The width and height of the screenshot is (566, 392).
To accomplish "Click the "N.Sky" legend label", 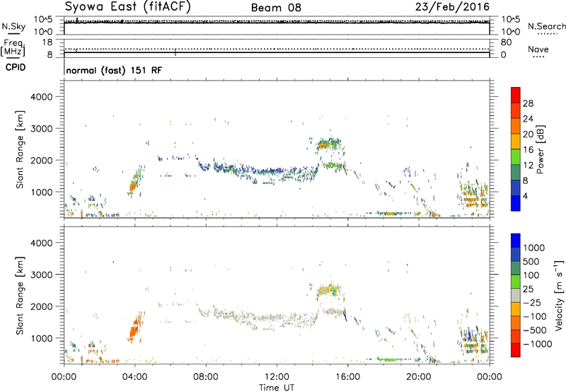I will coord(13,26).
